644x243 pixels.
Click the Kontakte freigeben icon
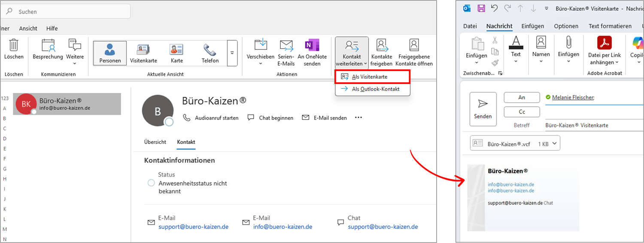click(x=382, y=46)
